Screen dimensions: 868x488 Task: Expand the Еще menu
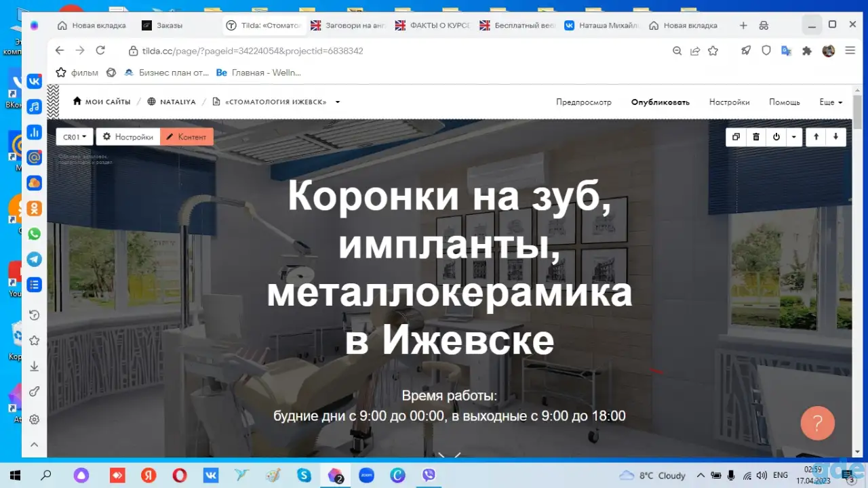click(831, 102)
